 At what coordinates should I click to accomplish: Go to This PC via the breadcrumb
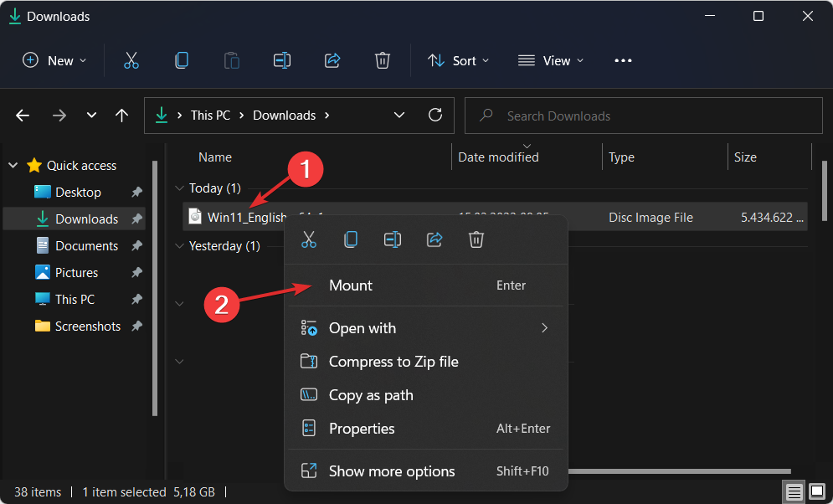(211, 115)
